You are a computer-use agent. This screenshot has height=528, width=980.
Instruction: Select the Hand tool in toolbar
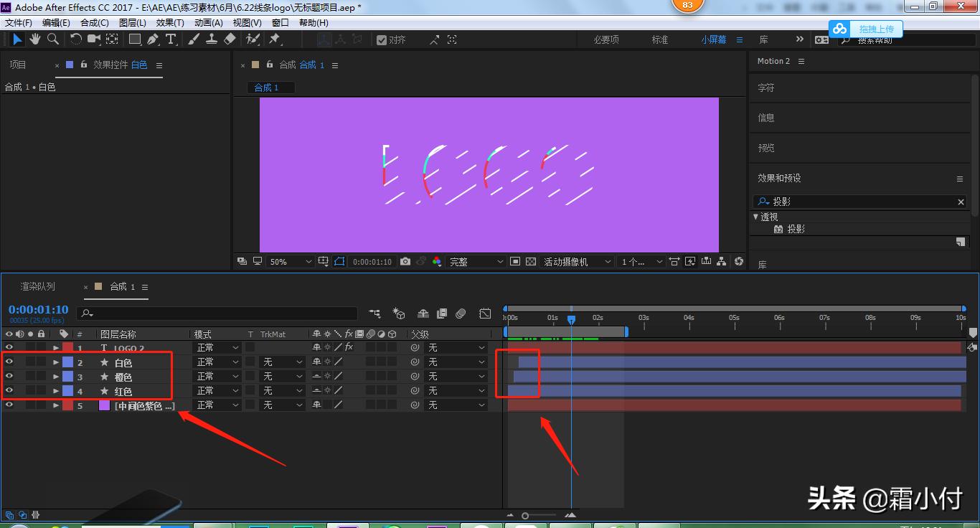pyautogui.click(x=34, y=39)
